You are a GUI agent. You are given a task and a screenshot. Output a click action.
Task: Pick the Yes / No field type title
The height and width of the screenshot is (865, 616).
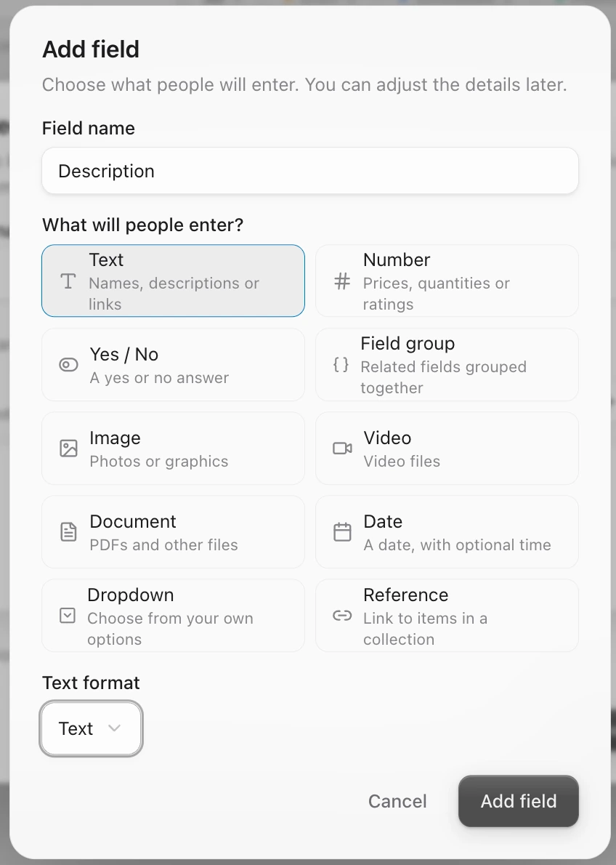tap(124, 354)
